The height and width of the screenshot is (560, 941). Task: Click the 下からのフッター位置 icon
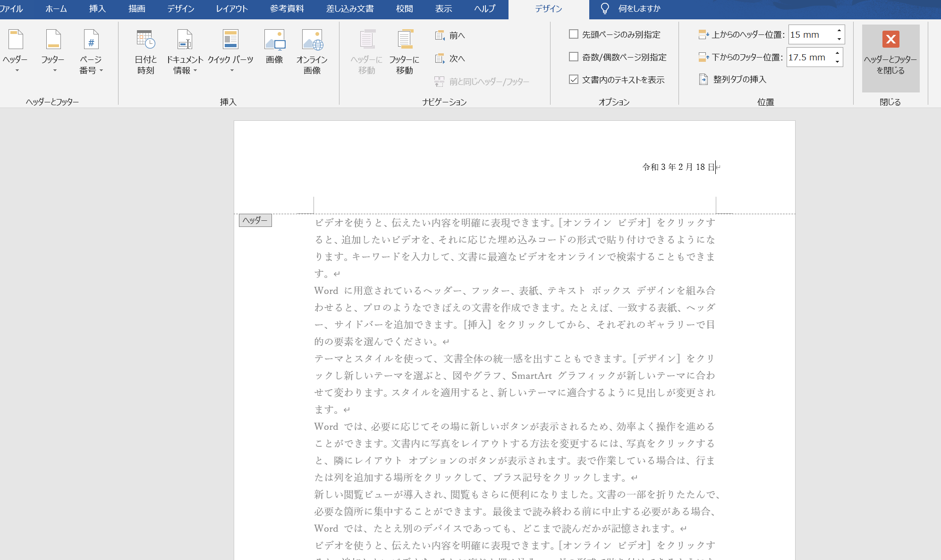[704, 57]
